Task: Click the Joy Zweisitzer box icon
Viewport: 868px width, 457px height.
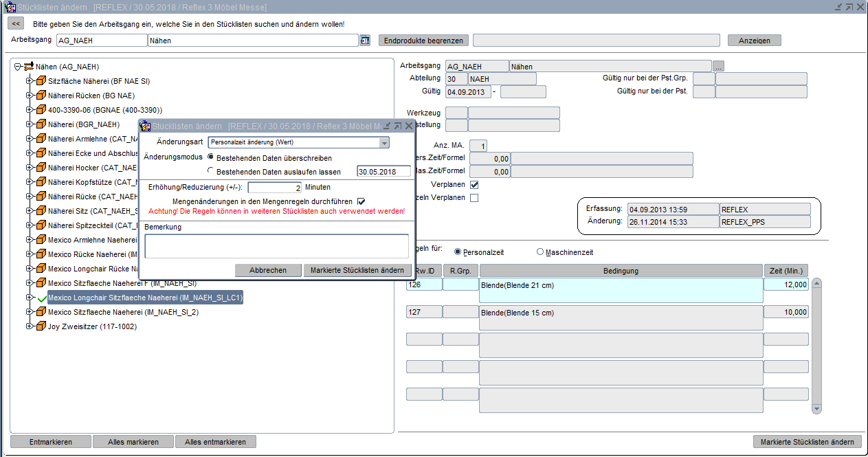Action: pyautogui.click(x=41, y=326)
